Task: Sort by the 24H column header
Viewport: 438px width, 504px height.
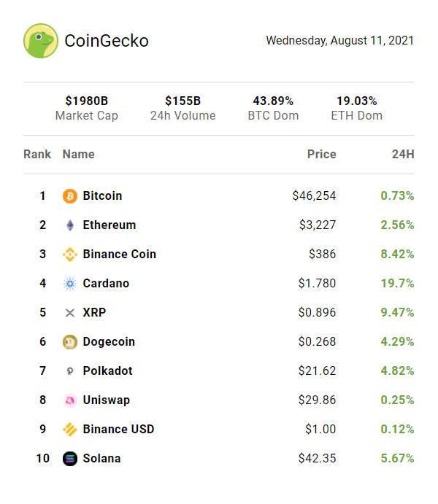Action: [x=403, y=154]
